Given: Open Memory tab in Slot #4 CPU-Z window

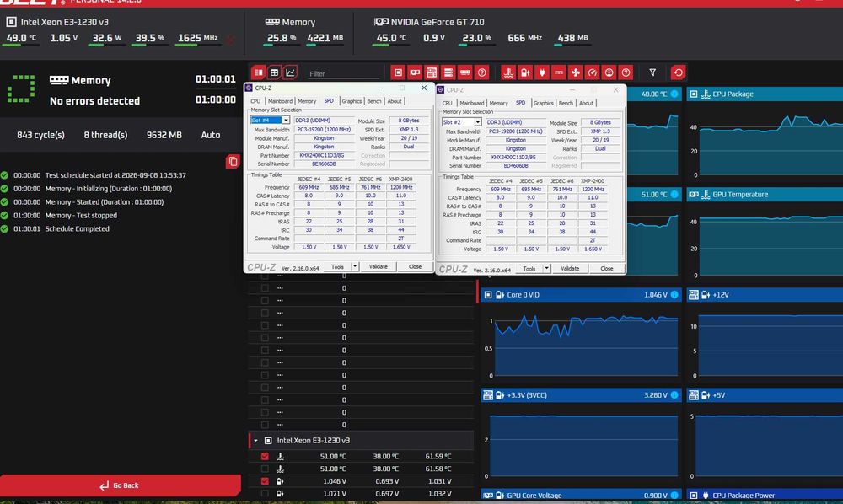Looking at the screenshot, I should tap(307, 101).
